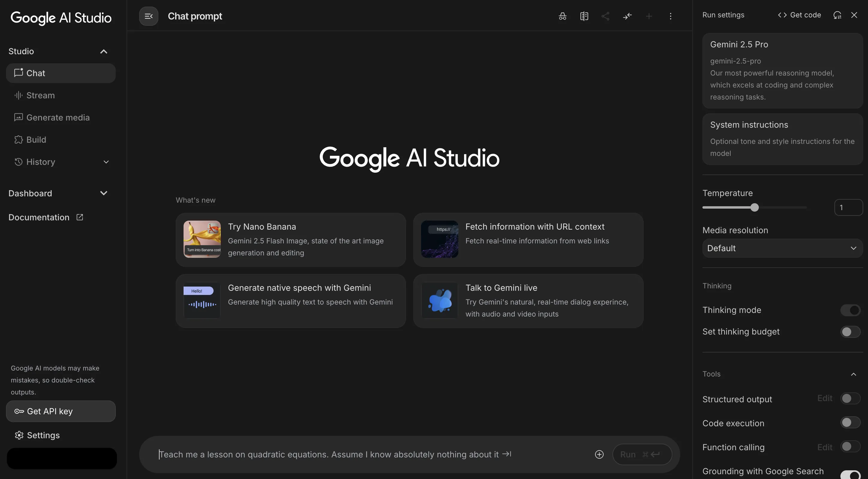The height and width of the screenshot is (479, 868).
Task: Open compare mode from the toolbar
Action: click(x=584, y=16)
